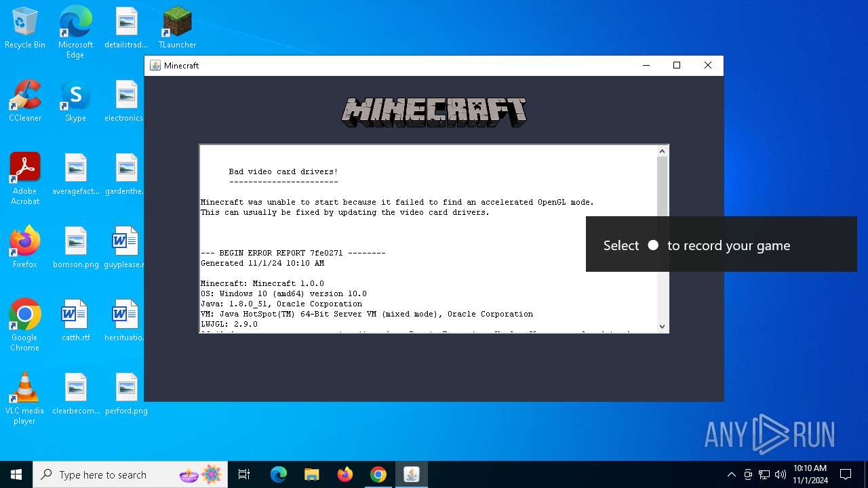Launch Edge from the taskbar
Viewport: 868px width, 488px height.
point(279,474)
